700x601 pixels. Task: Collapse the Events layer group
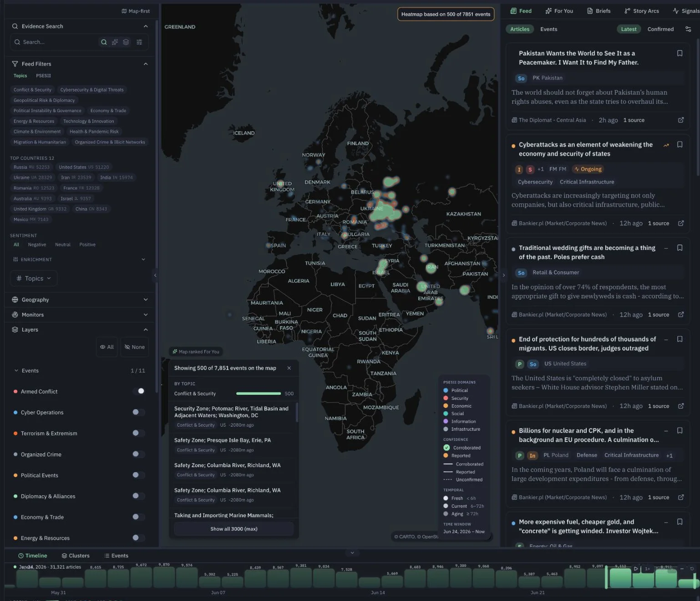tap(16, 371)
